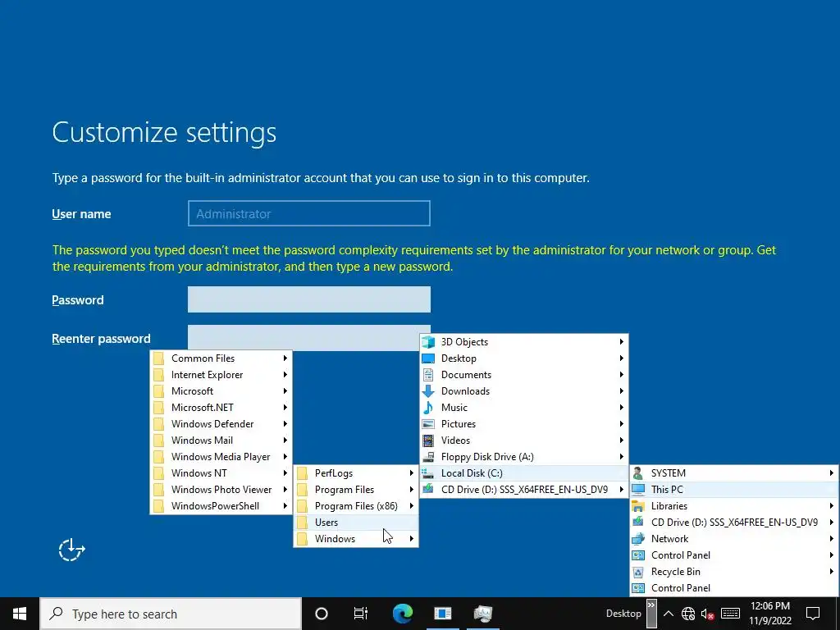Screen dimensions: 840x630
Task: Click the Password input field
Action: [309, 299]
